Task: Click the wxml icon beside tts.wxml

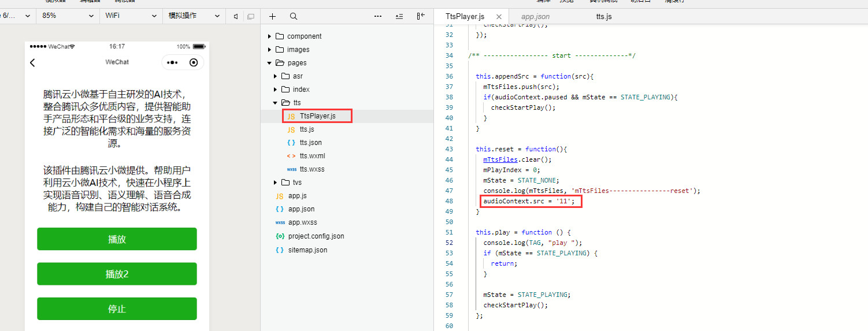Action: coord(291,156)
